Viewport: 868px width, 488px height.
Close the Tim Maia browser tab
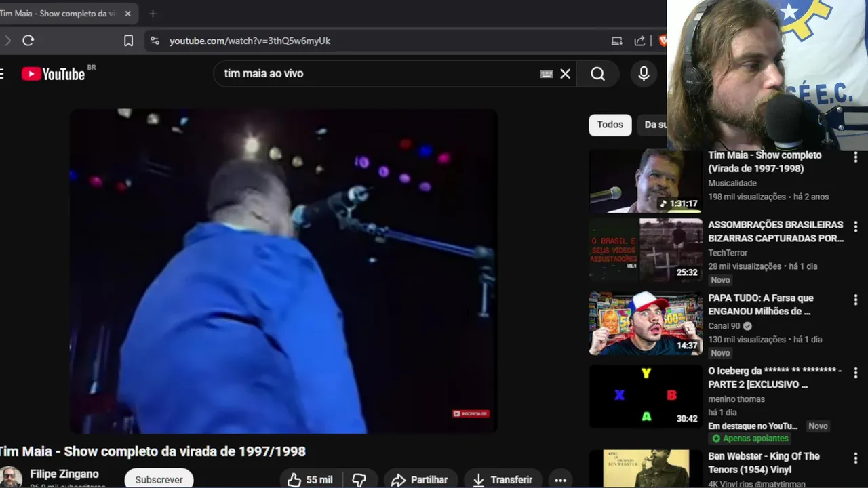127,14
